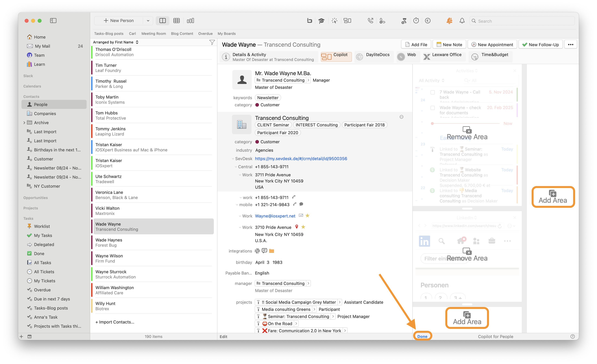The height and width of the screenshot is (364, 597).
Task: Click the Newsletter keyword tag
Action: pos(268,98)
